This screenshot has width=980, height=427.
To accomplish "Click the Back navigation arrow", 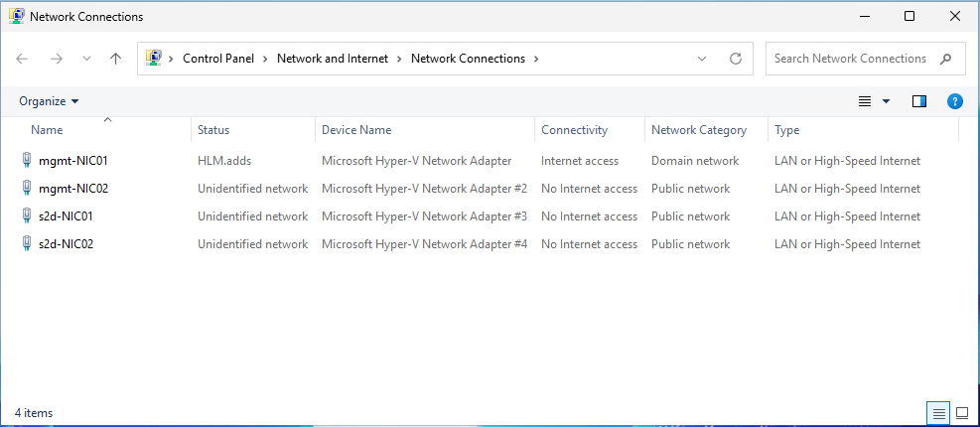I will 23,59.
